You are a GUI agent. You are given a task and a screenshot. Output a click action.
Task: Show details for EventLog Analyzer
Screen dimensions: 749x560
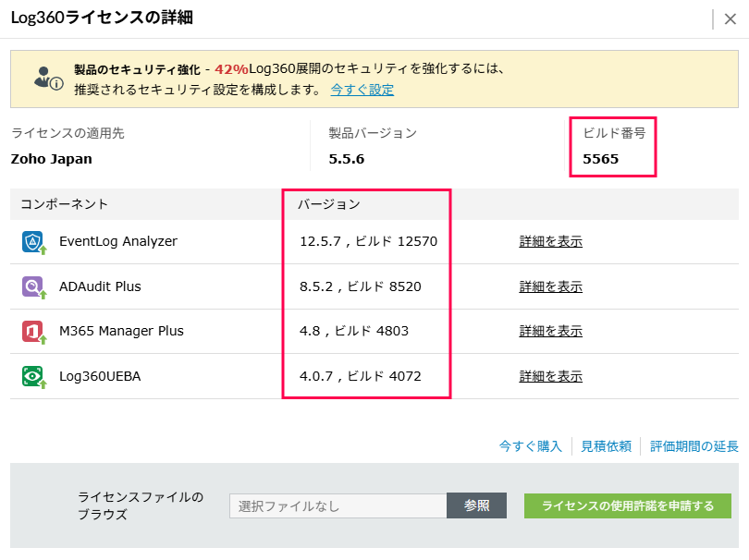(550, 242)
